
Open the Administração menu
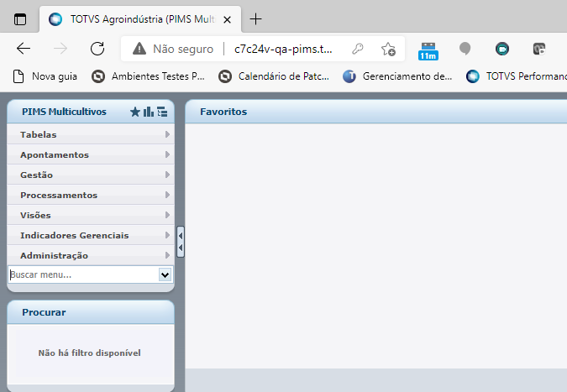91,255
